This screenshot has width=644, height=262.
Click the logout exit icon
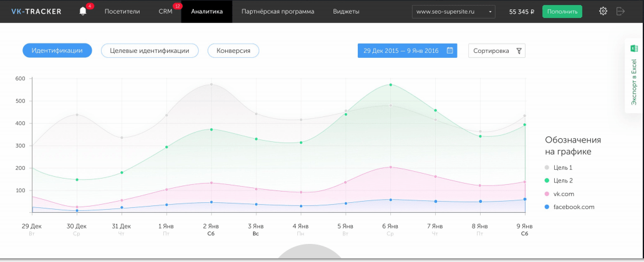coord(620,11)
